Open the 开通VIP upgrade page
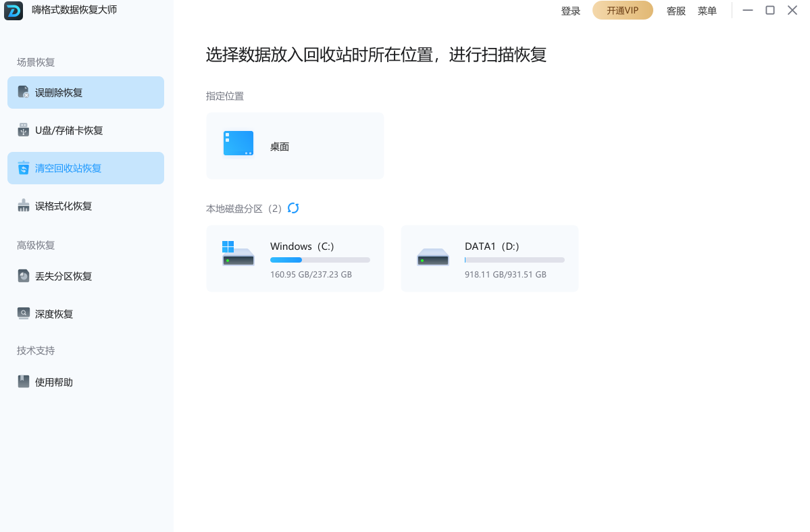This screenshot has width=810, height=532. (622, 10)
